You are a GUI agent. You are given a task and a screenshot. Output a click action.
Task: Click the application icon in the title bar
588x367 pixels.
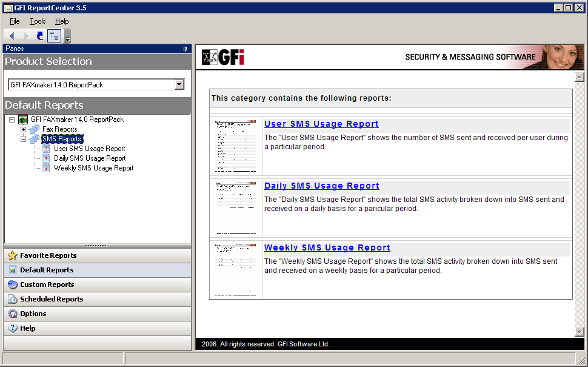pos(8,8)
